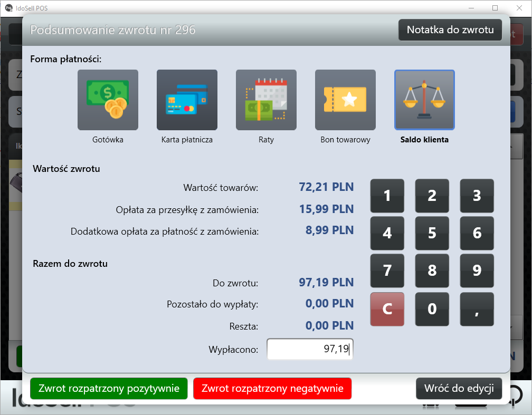Select Saldo klienta scales icon
532x415 pixels.
[x=424, y=100]
